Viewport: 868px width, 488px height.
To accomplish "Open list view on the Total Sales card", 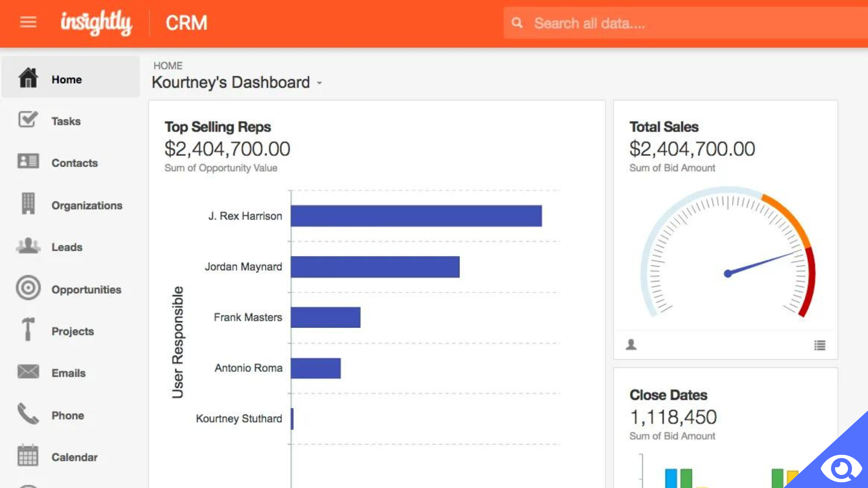I will pos(820,345).
